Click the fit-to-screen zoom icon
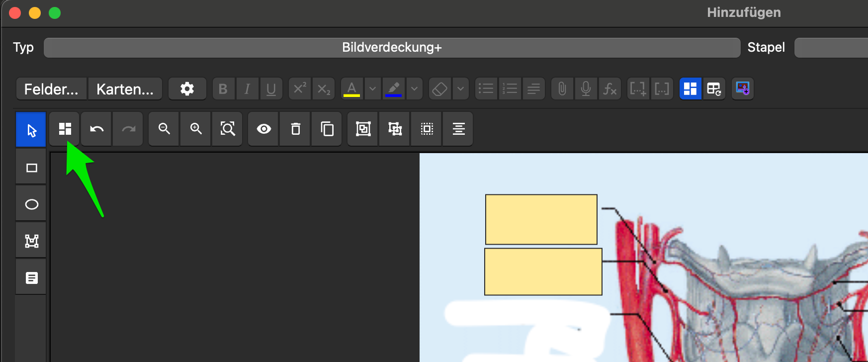 pos(228,129)
